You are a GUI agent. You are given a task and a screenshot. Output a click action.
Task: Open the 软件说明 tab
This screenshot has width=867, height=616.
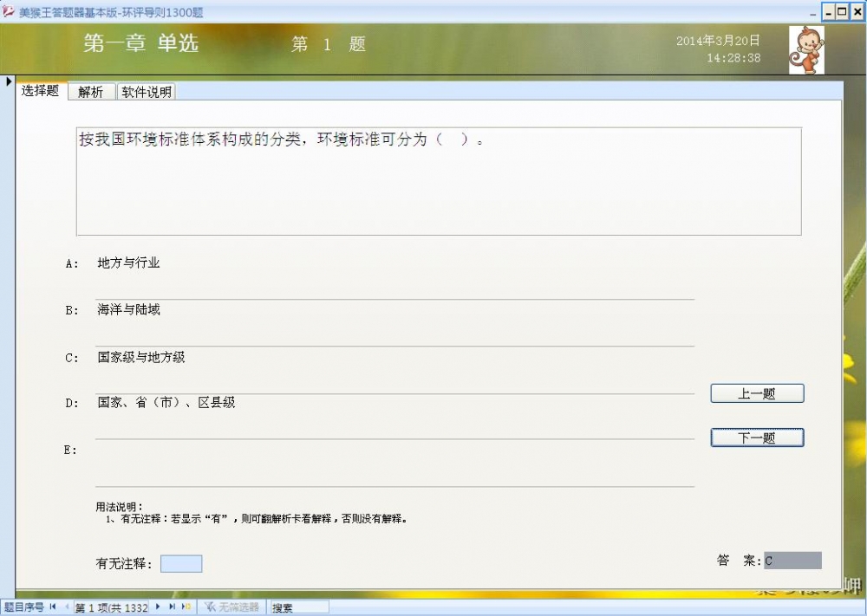coord(147,92)
